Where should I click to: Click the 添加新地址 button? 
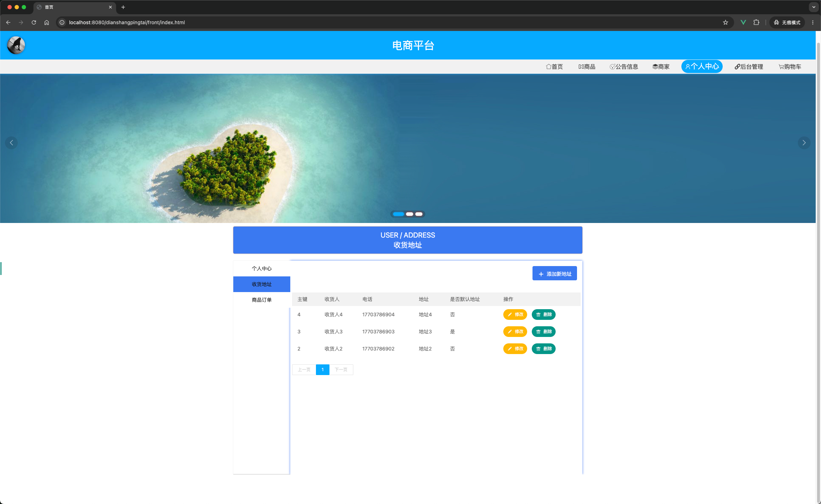click(x=555, y=274)
